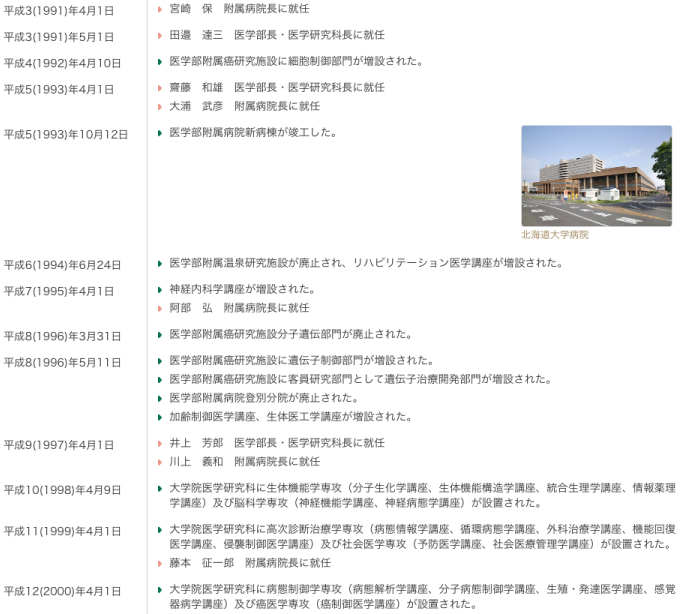Click the date 平成5(1993)年4月1日

(x=59, y=89)
